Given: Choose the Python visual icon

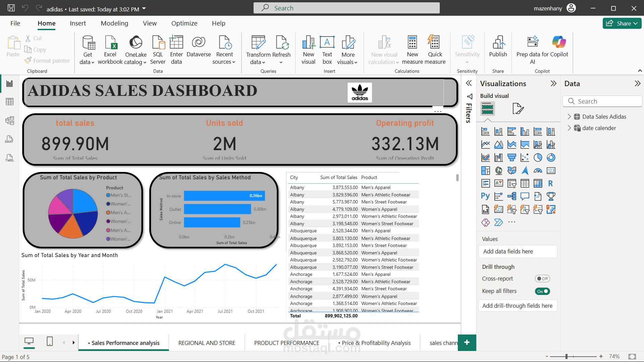Looking at the screenshot, I should (485, 196).
